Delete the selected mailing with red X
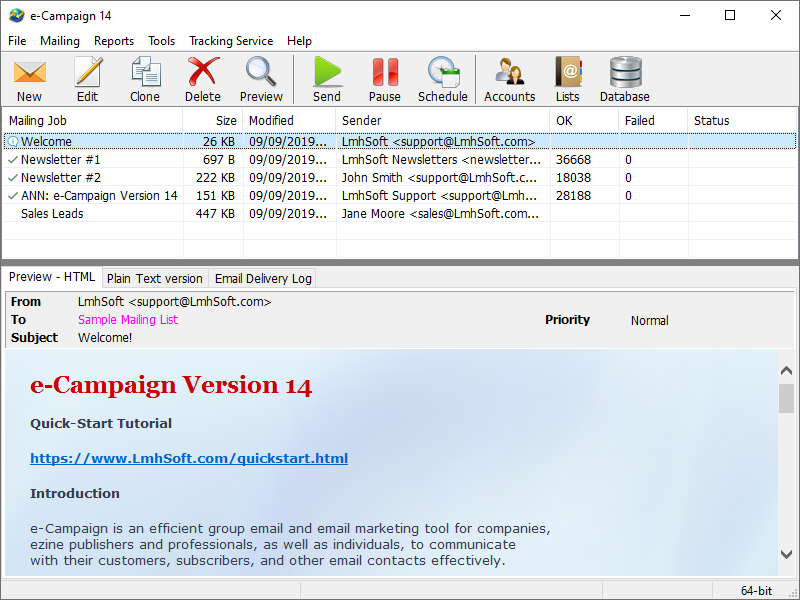 [x=203, y=80]
